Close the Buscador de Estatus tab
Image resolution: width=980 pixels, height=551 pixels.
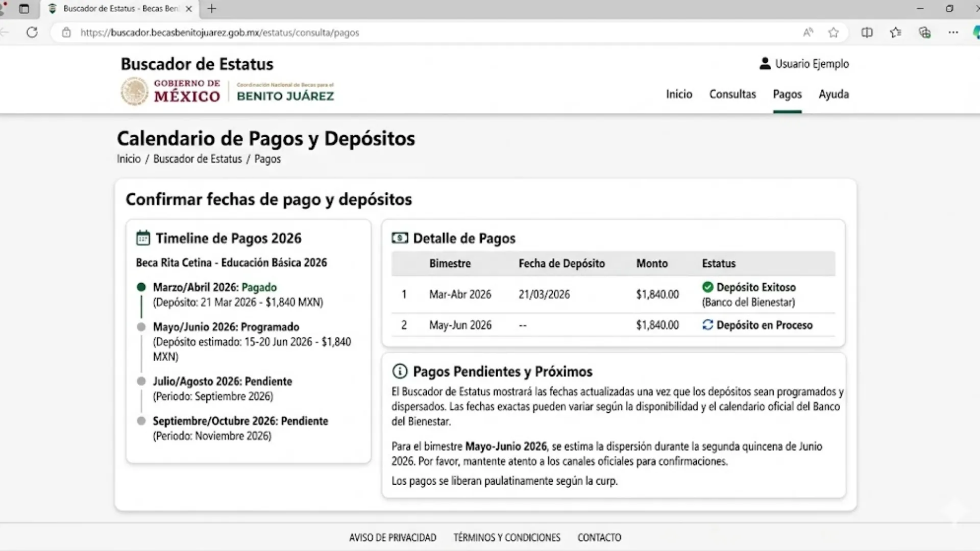(188, 9)
